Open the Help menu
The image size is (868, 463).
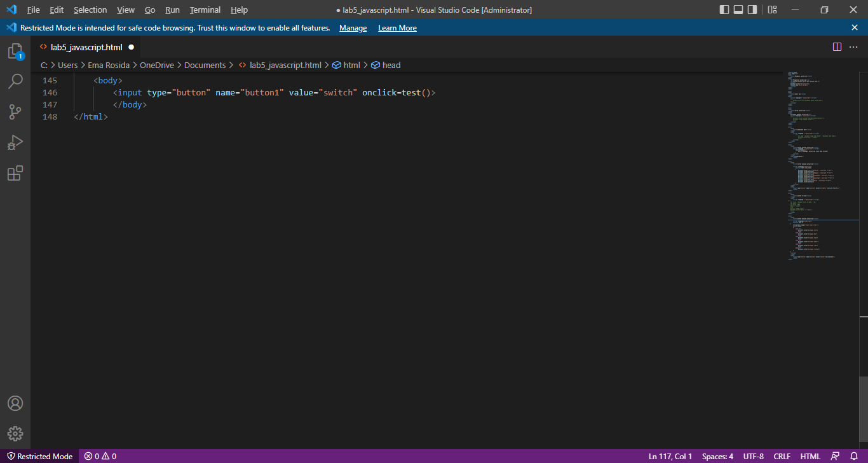(239, 10)
